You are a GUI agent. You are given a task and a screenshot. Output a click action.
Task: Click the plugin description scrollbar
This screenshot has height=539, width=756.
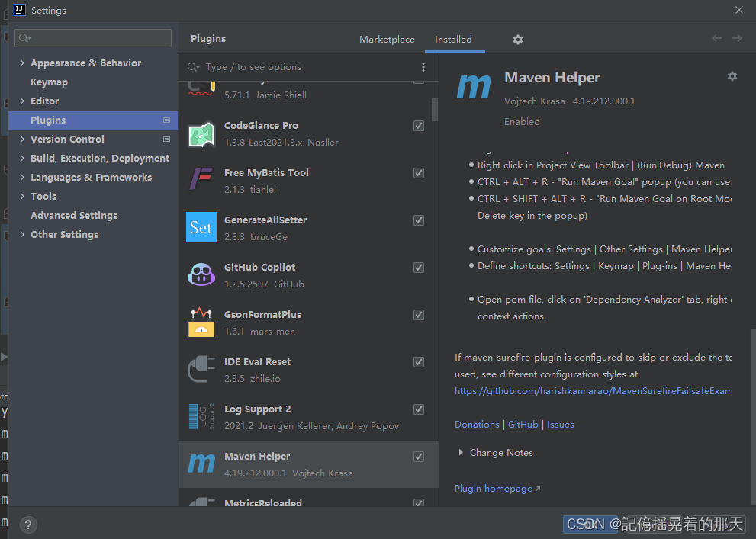tap(753, 417)
